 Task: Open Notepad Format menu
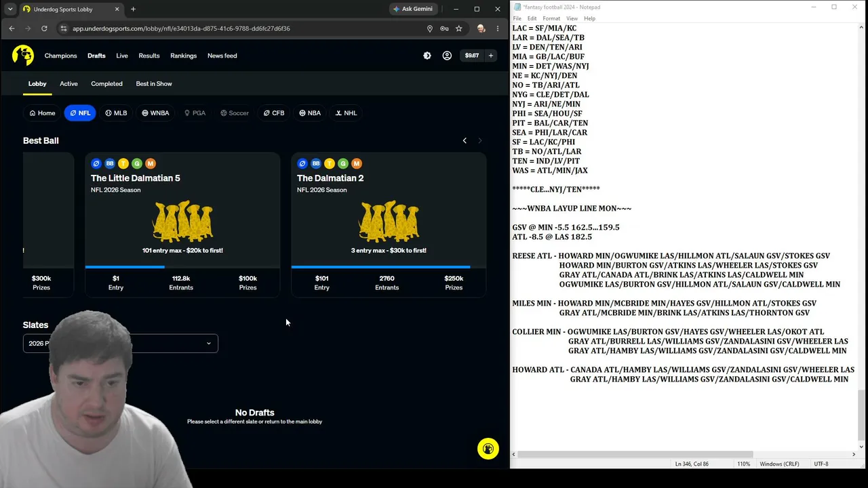click(x=551, y=18)
